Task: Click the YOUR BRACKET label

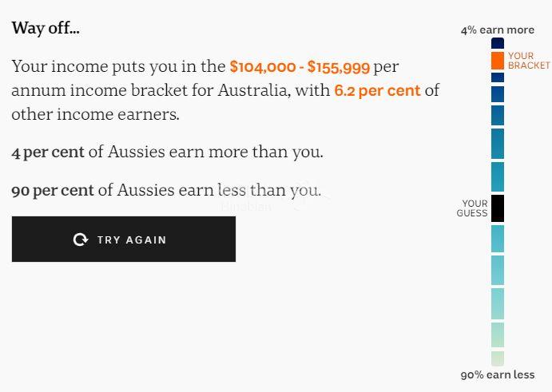Action: tap(528, 61)
